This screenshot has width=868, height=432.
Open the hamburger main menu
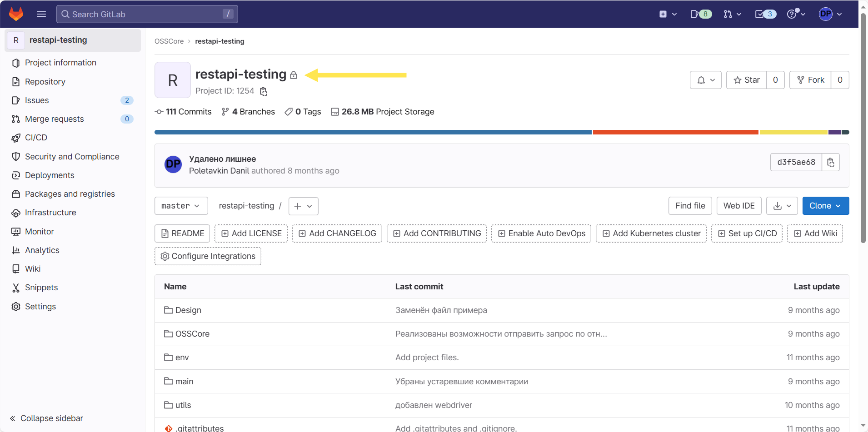click(41, 14)
